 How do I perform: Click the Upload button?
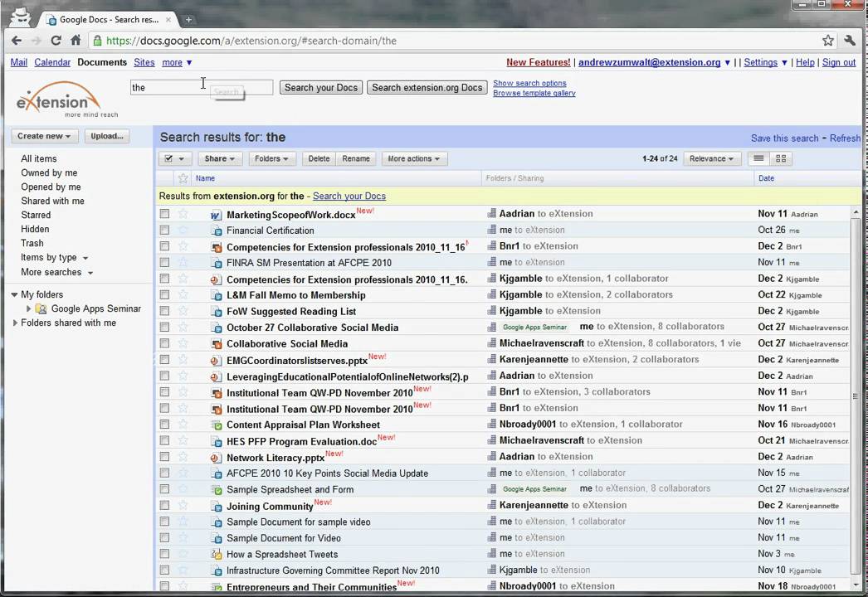click(x=107, y=136)
